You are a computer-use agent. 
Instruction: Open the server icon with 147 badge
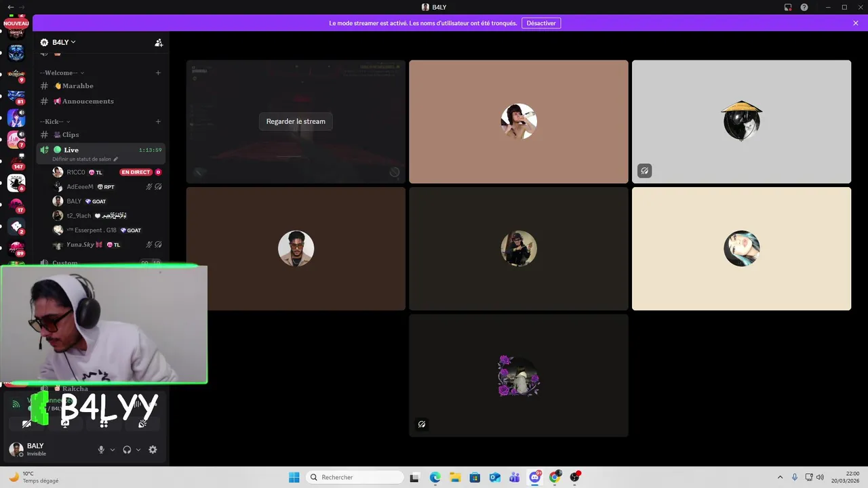[x=16, y=161]
